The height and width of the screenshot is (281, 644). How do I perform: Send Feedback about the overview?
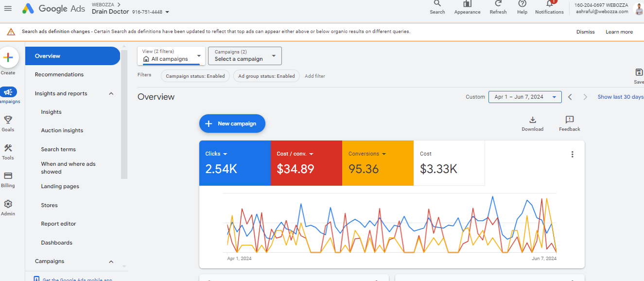[569, 123]
